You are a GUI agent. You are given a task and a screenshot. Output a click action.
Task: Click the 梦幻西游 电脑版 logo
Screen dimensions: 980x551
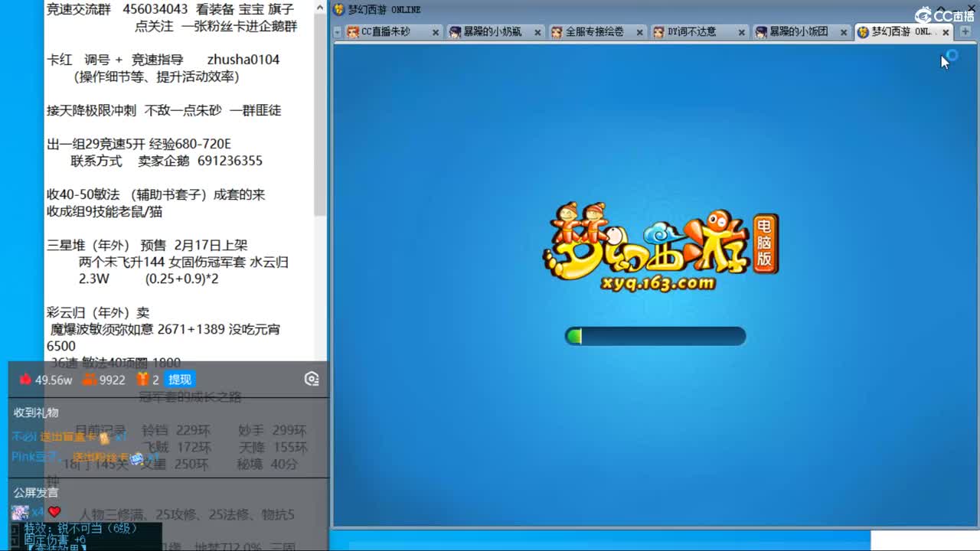661,246
